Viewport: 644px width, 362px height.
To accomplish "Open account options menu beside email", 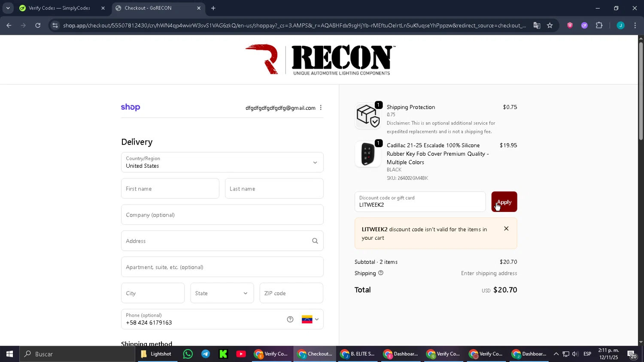I will 321,108.
